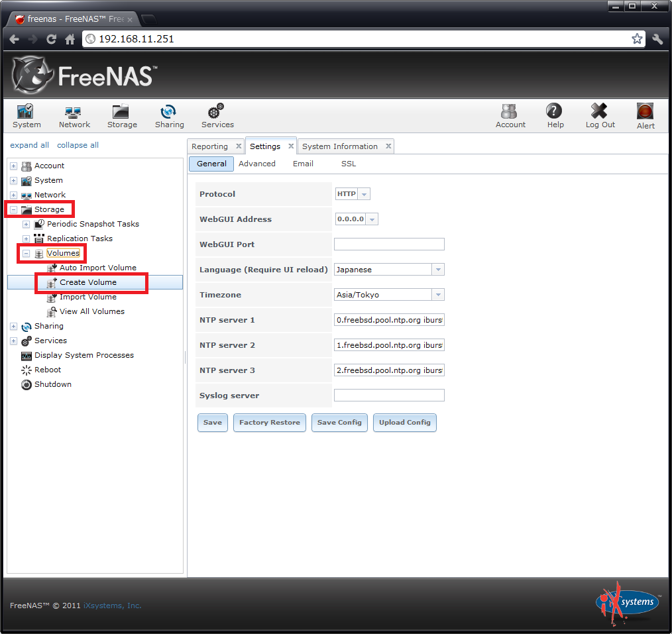Expand the Services tree node
This screenshot has width=672, height=634.
(14, 341)
